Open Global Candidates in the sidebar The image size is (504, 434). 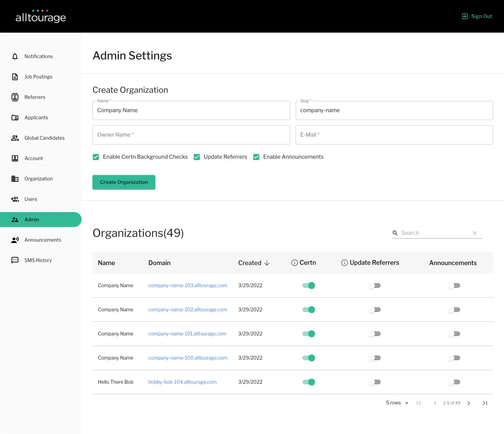click(x=41, y=138)
